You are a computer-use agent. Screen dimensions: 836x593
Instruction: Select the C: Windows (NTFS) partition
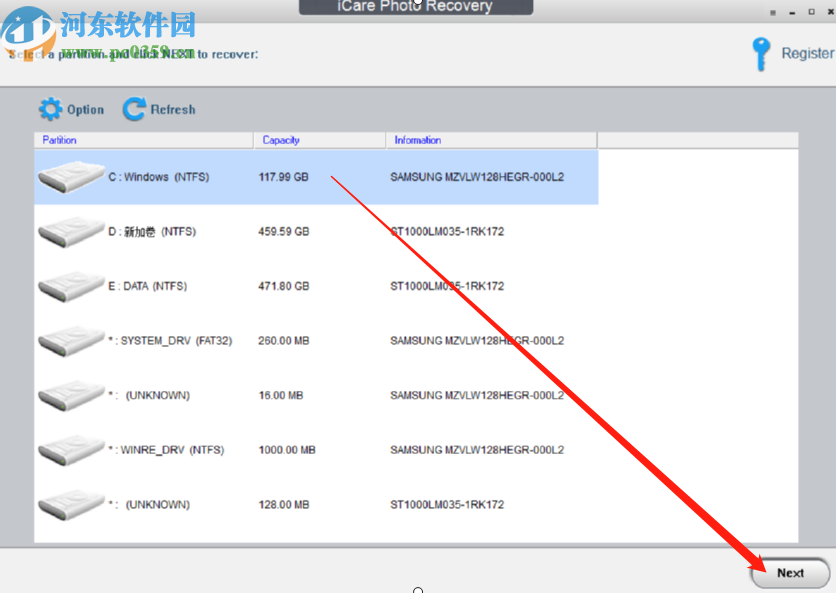tap(316, 177)
